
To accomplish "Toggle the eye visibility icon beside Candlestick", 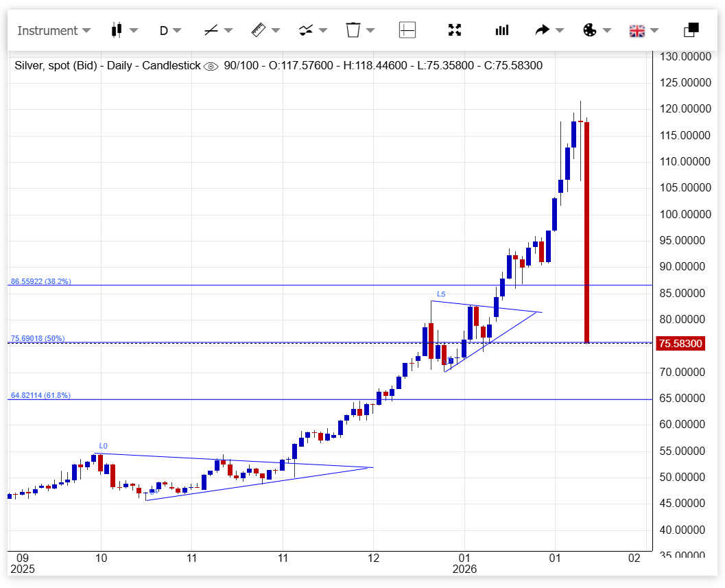I will [x=211, y=66].
